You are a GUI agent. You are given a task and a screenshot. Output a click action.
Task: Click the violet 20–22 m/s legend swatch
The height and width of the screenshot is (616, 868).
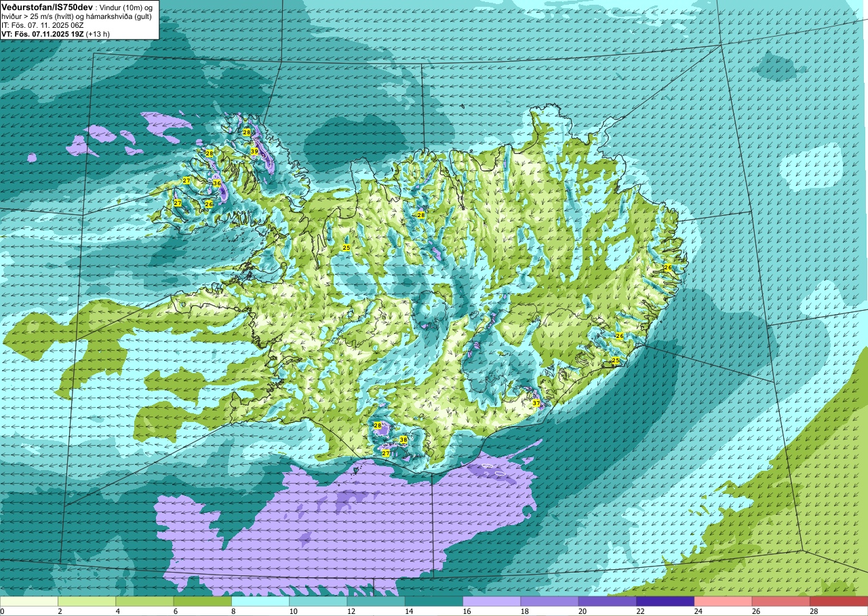[x=608, y=601]
